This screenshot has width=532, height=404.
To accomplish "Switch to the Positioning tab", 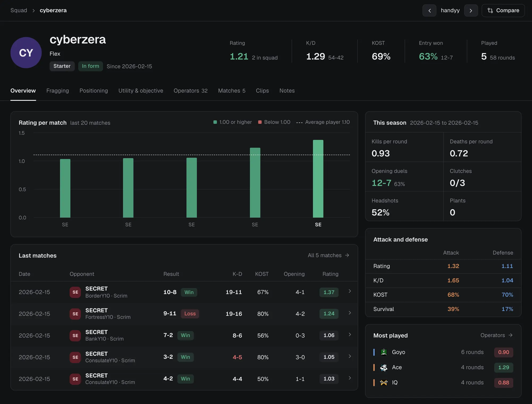I will [x=94, y=91].
